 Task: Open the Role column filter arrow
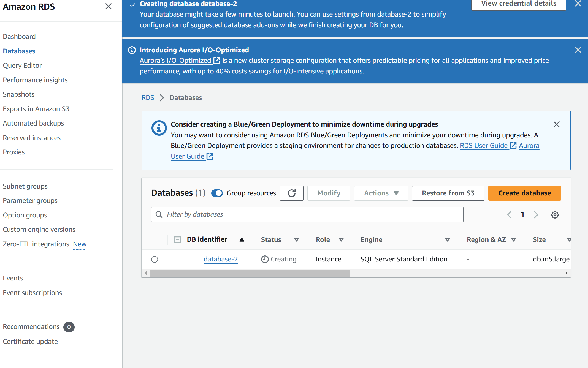[x=341, y=240]
